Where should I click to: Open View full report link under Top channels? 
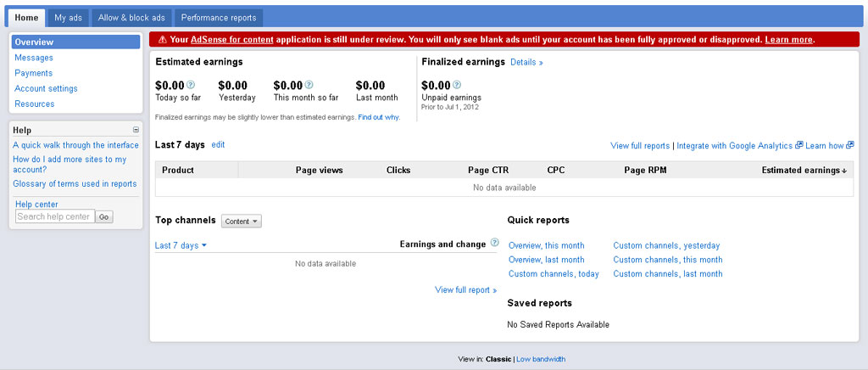click(x=465, y=289)
